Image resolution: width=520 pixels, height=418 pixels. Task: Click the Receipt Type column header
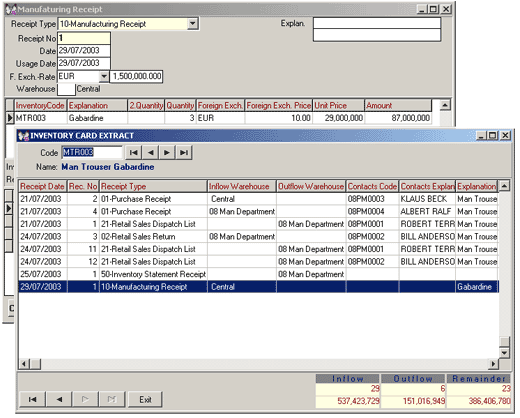[x=153, y=186]
